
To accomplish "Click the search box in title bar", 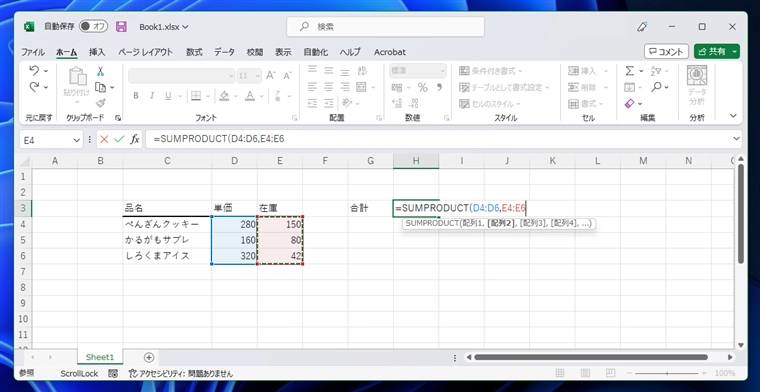I will 385,27.
